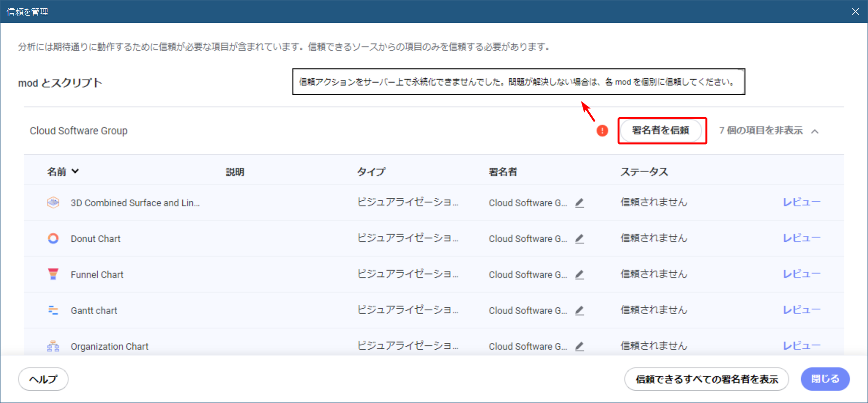Click the 閉じる button
The image size is (868, 403).
point(825,379)
